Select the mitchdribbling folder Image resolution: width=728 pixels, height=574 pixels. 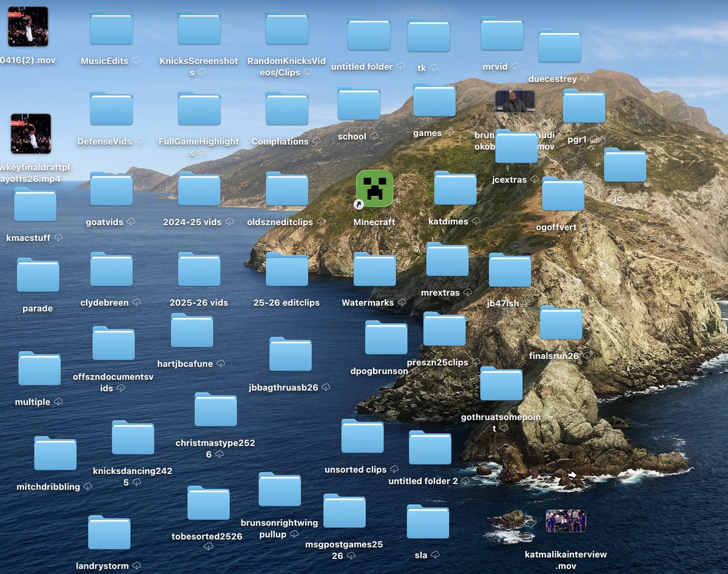(x=55, y=454)
